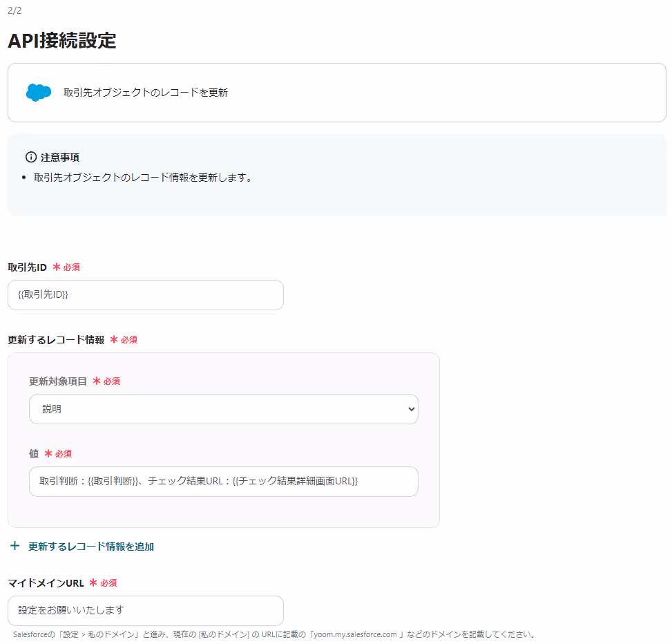
Task: Click the マイドメインURL field label
Action: click(x=46, y=583)
